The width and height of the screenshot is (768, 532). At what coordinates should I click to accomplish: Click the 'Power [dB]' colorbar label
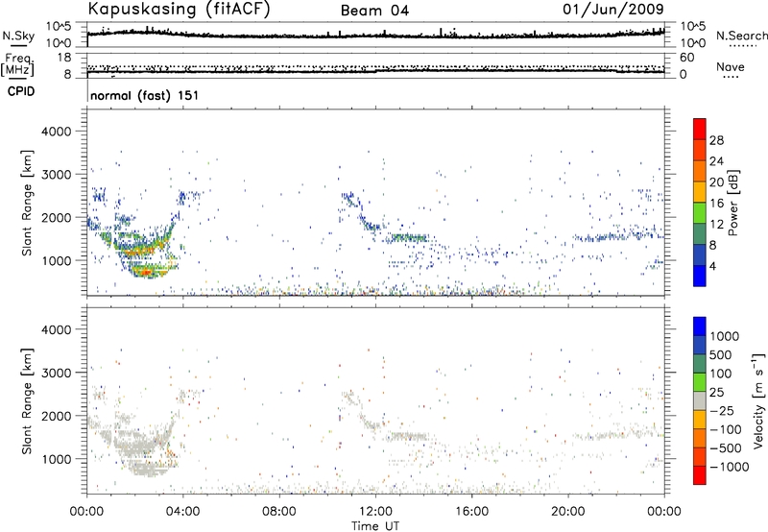732,203
